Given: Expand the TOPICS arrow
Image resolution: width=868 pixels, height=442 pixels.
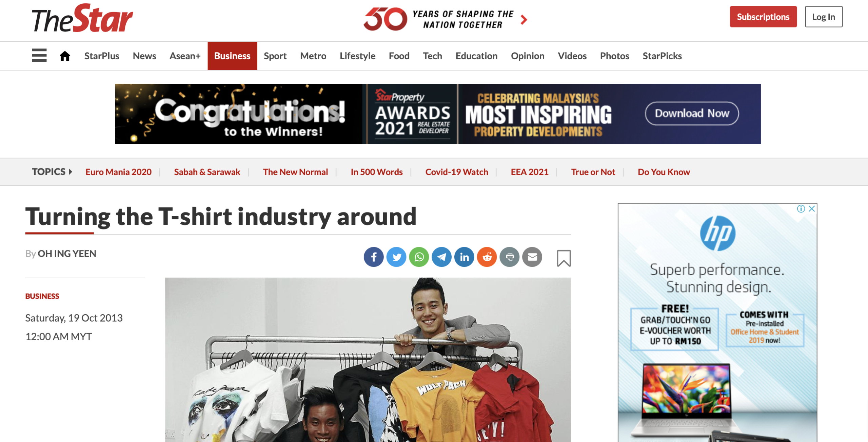Looking at the screenshot, I should 70,172.
